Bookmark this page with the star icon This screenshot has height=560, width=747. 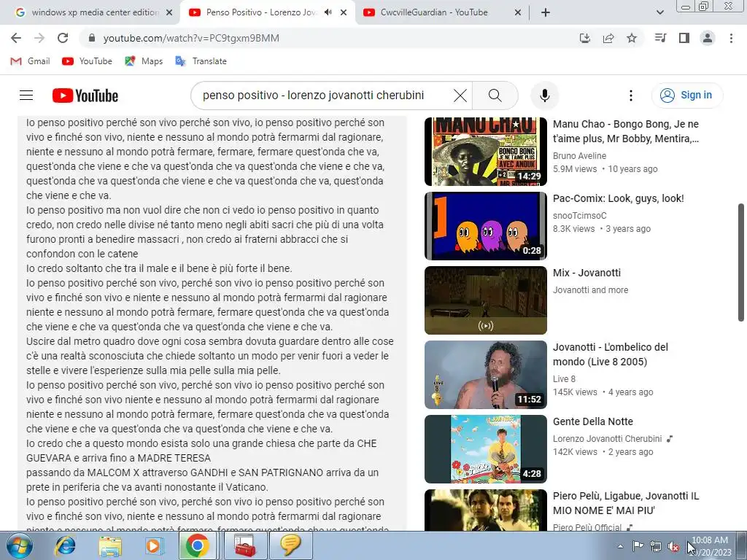pos(632,38)
